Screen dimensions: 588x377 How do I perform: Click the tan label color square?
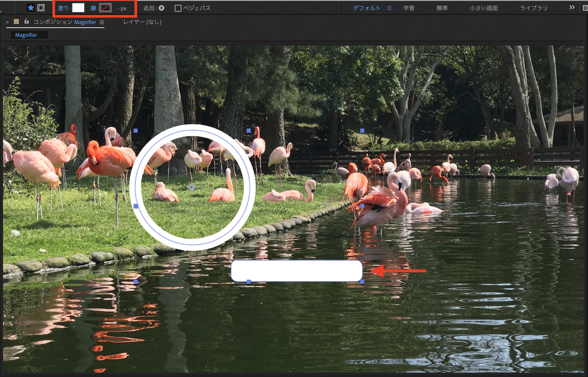click(x=16, y=21)
